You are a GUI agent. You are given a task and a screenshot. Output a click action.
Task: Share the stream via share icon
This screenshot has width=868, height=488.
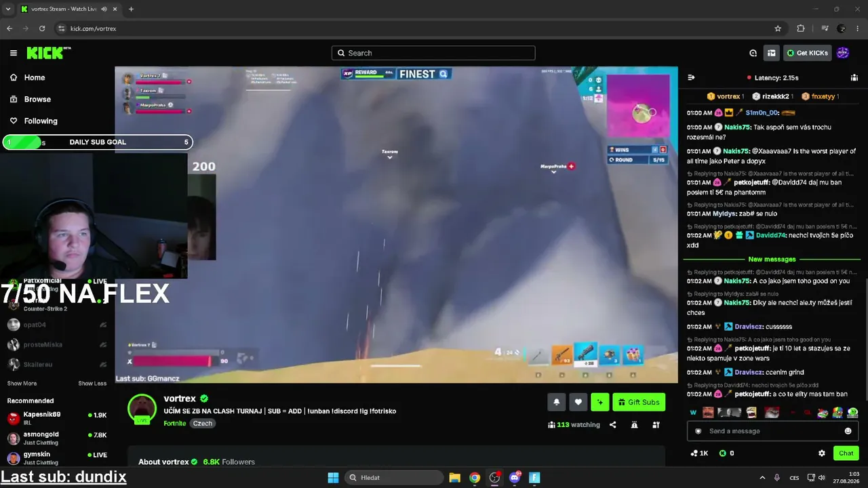[612, 425]
